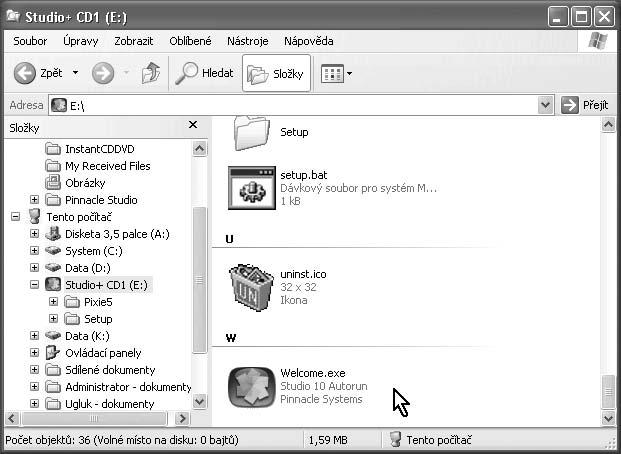Go back with the Zpět arrow icon

[x=25, y=73]
